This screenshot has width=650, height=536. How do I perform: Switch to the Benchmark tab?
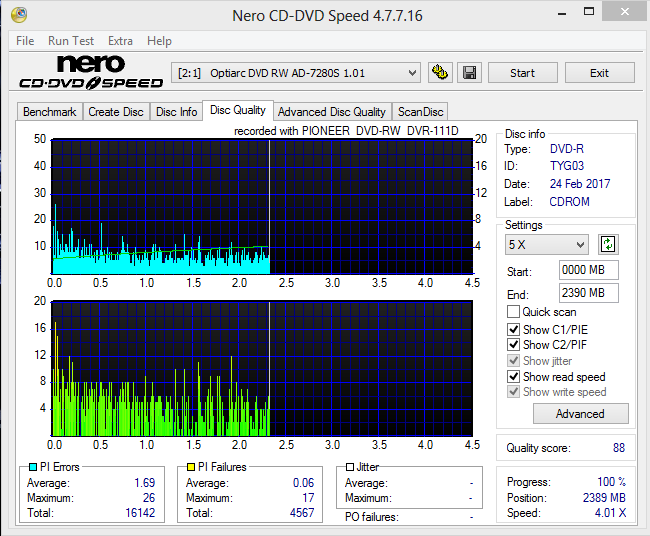(x=50, y=112)
